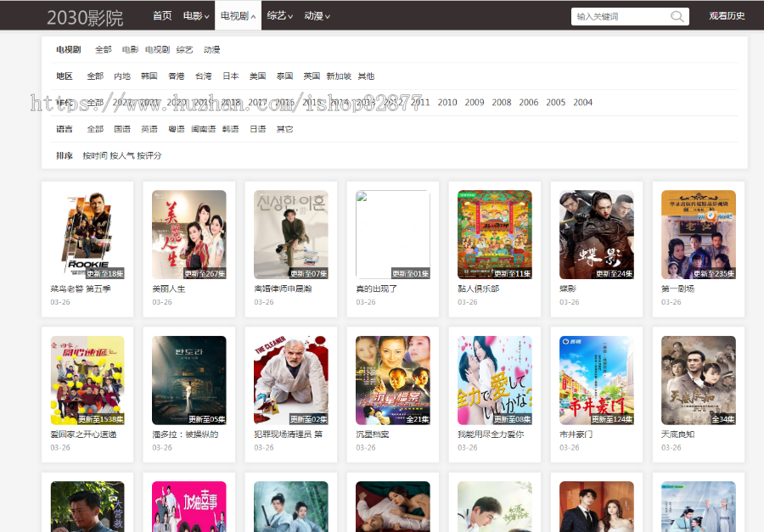Click the 美丽人生 title link
This screenshot has width=764, height=532.
pos(169,288)
